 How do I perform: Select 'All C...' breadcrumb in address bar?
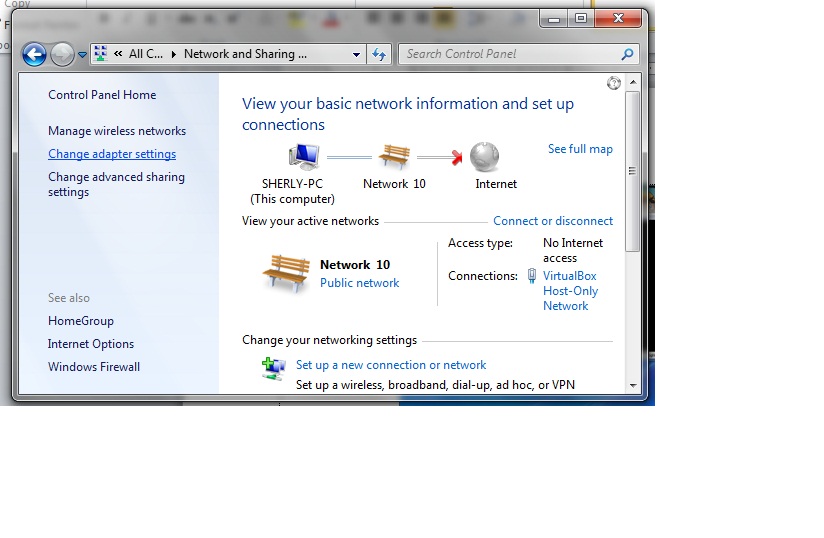pos(146,54)
